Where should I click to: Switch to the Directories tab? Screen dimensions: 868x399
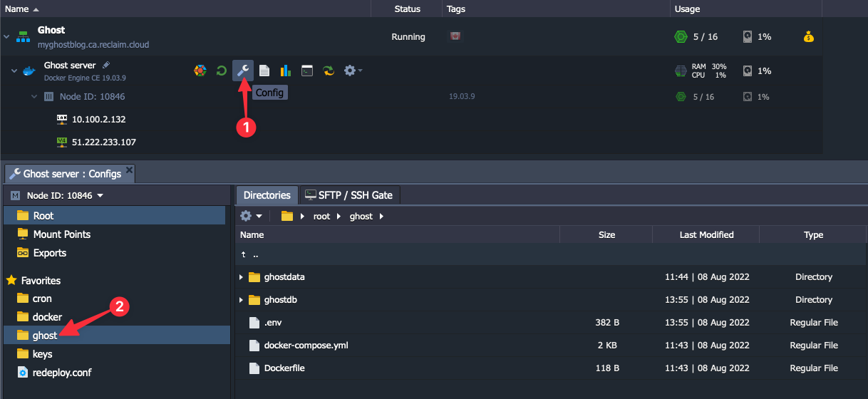[267, 195]
